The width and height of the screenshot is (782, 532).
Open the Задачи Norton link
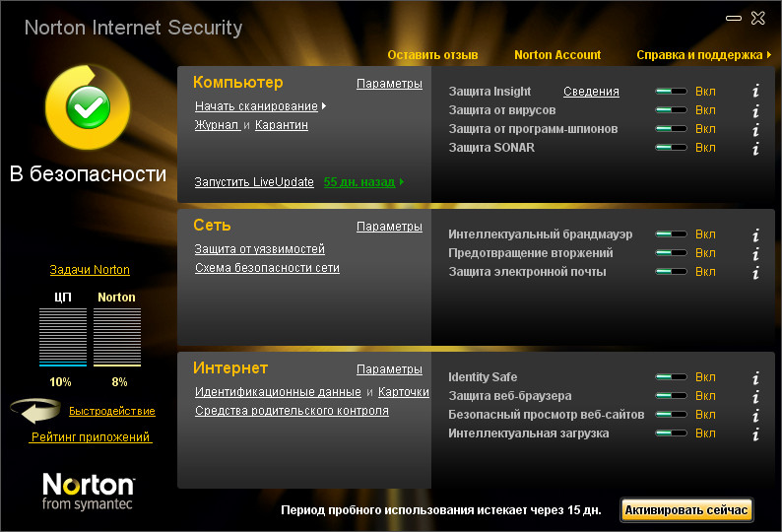tap(90, 270)
